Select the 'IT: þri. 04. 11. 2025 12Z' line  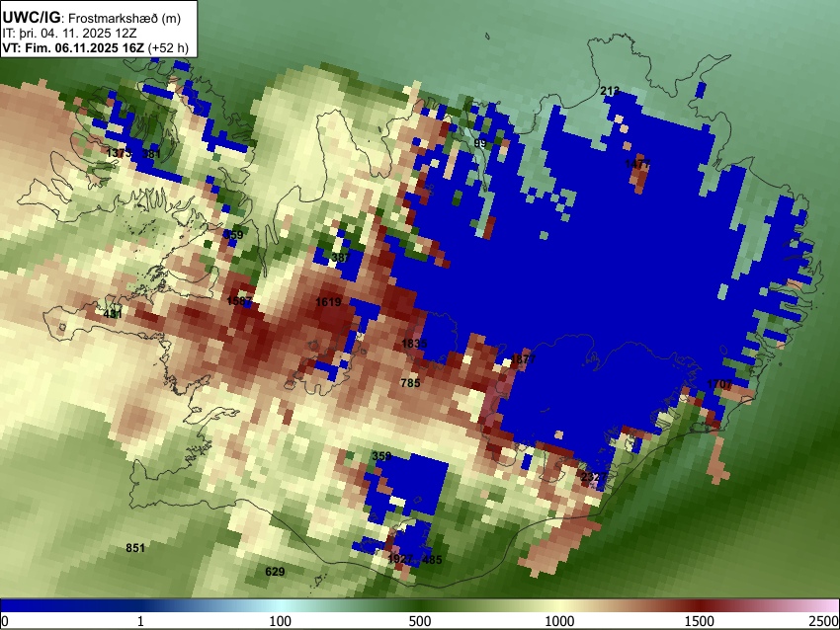click(69, 33)
